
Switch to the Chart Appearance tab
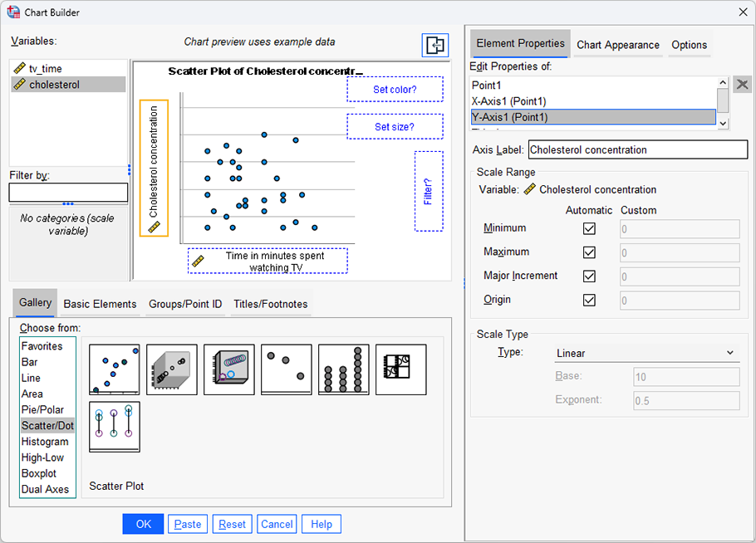click(x=617, y=45)
